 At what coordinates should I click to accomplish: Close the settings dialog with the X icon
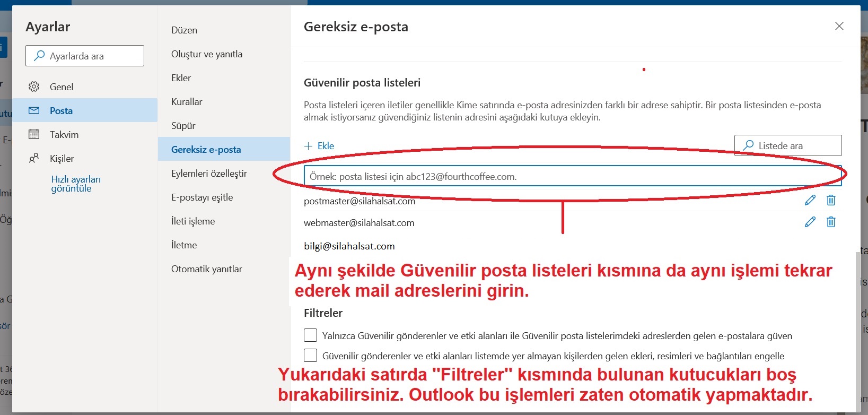(839, 26)
